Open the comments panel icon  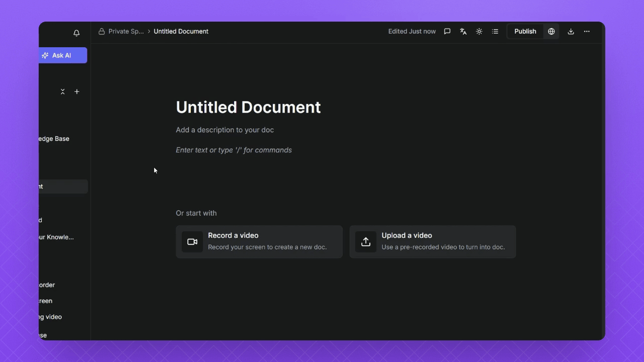(x=447, y=31)
